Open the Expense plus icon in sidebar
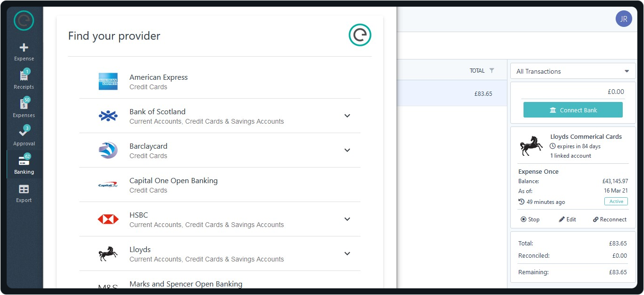This screenshot has height=295, width=644. pos(24,48)
